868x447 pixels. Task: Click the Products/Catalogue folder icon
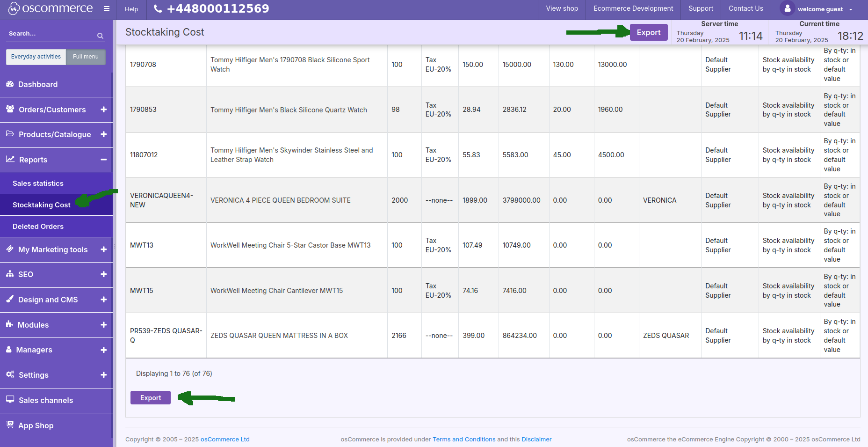pyautogui.click(x=10, y=134)
